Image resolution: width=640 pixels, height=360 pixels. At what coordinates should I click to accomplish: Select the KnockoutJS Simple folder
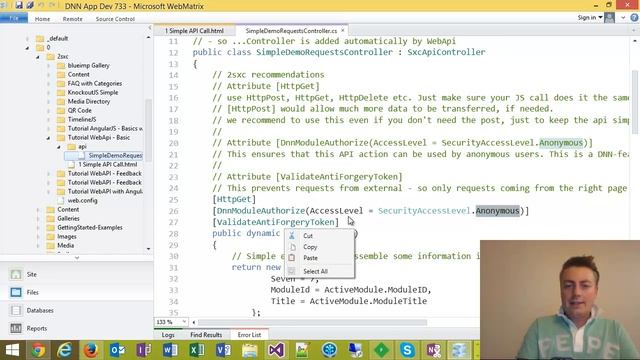(93, 93)
